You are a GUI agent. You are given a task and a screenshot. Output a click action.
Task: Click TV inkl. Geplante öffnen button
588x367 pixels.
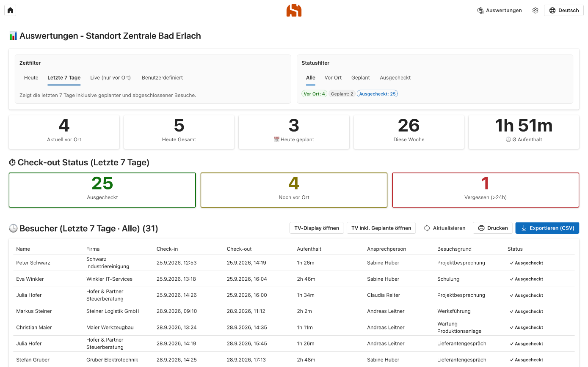coord(381,228)
